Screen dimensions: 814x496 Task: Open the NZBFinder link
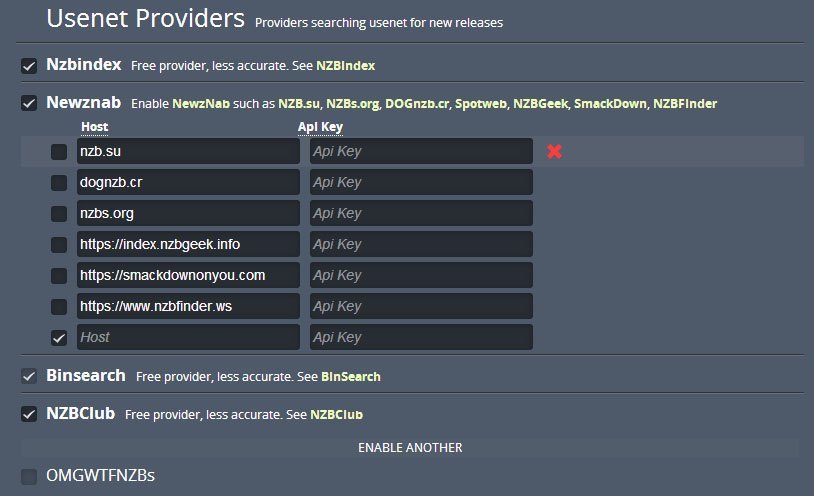(x=685, y=103)
